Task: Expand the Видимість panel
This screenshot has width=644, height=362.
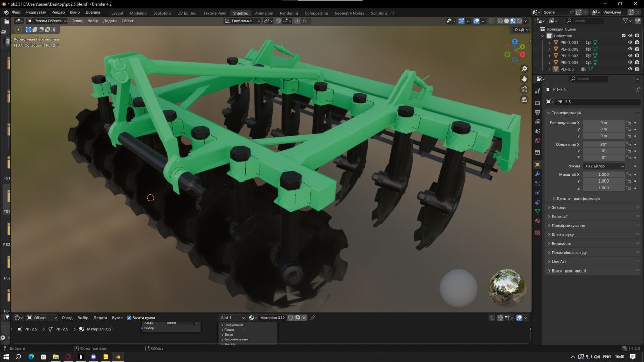Action: tap(561, 244)
